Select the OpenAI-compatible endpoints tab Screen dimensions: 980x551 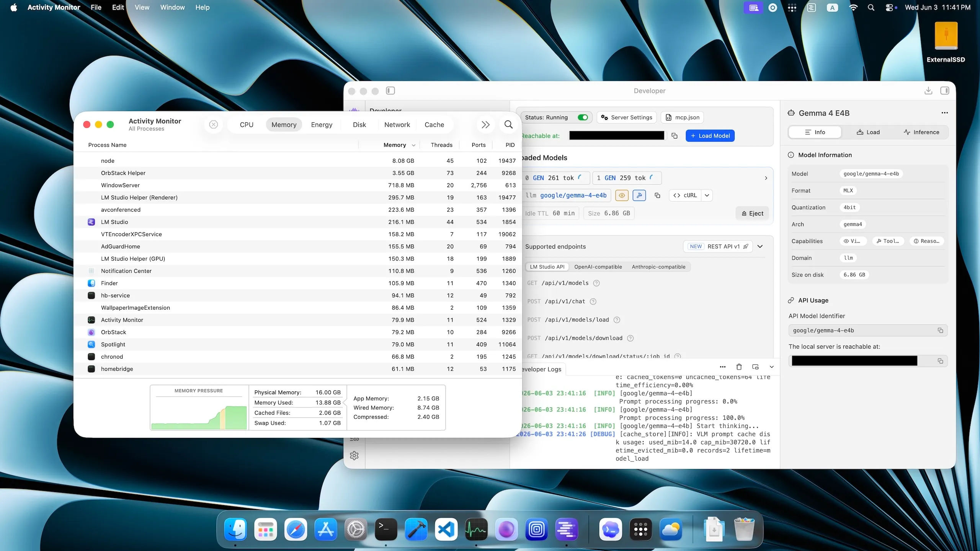click(x=598, y=267)
